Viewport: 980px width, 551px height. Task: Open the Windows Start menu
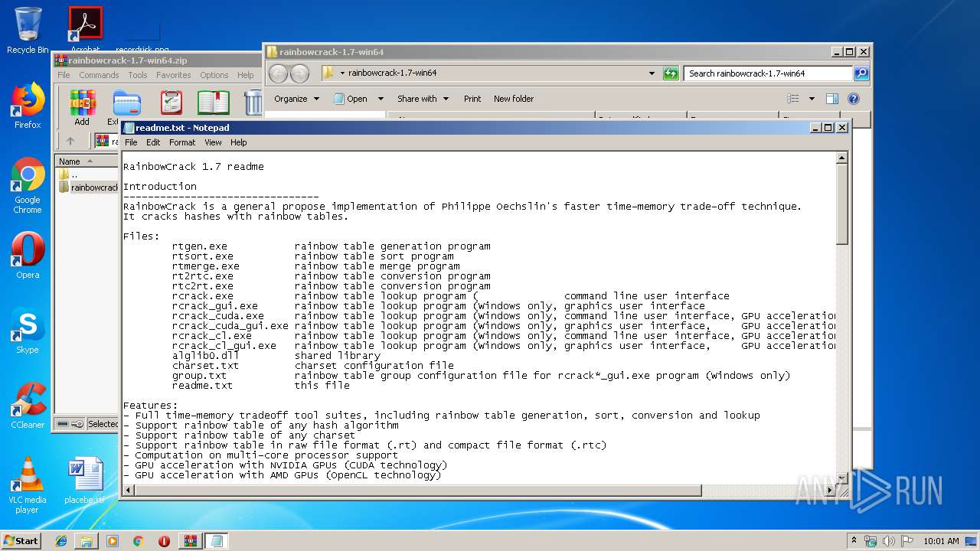21,541
